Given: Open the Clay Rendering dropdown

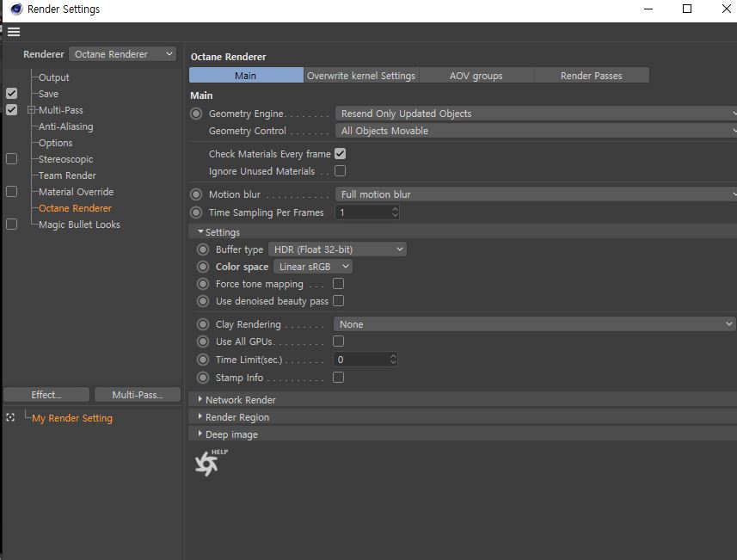Looking at the screenshot, I should (534, 324).
